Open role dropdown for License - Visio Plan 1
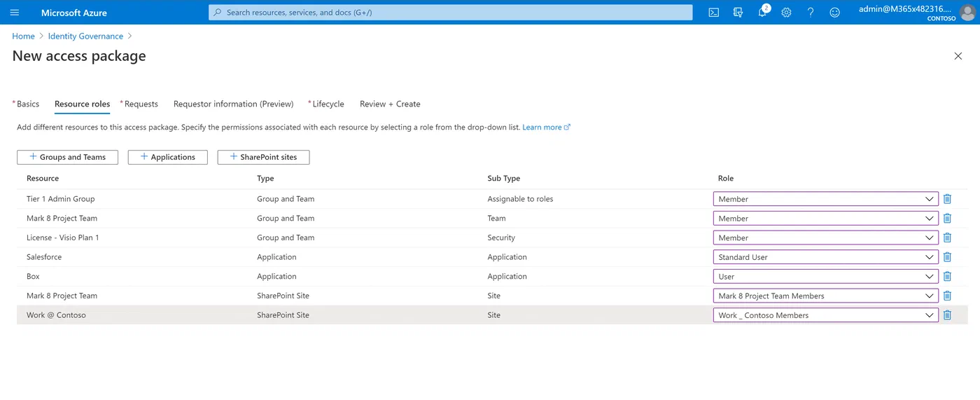This screenshot has width=980, height=400. (x=825, y=237)
